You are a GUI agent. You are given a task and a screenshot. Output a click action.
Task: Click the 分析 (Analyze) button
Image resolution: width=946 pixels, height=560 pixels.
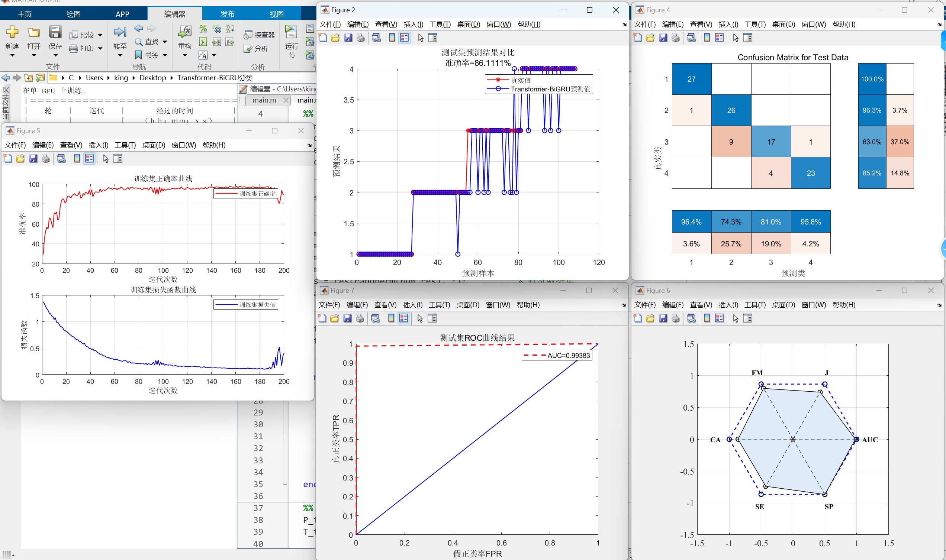pos(256,49)
